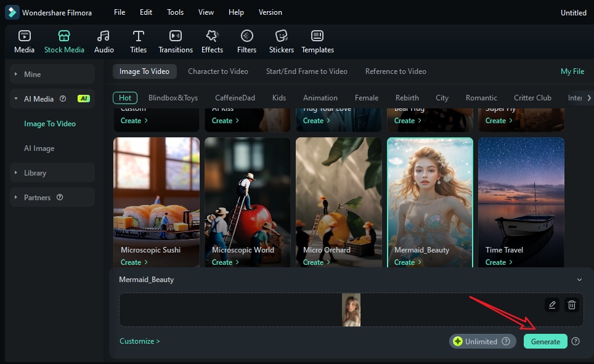Open the Version menu
This screenshot has height=364, width=594.
pyautogui.click(x=270, y=12)
